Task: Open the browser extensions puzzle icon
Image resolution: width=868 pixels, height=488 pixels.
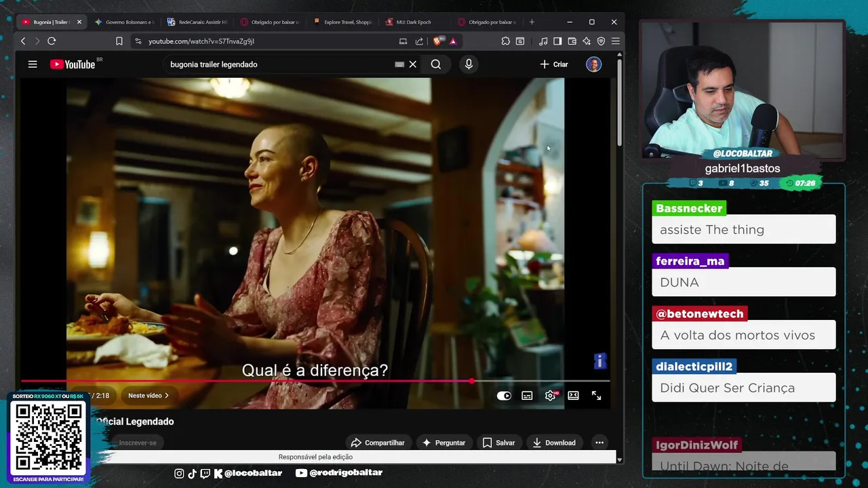Action: (506, 41)
